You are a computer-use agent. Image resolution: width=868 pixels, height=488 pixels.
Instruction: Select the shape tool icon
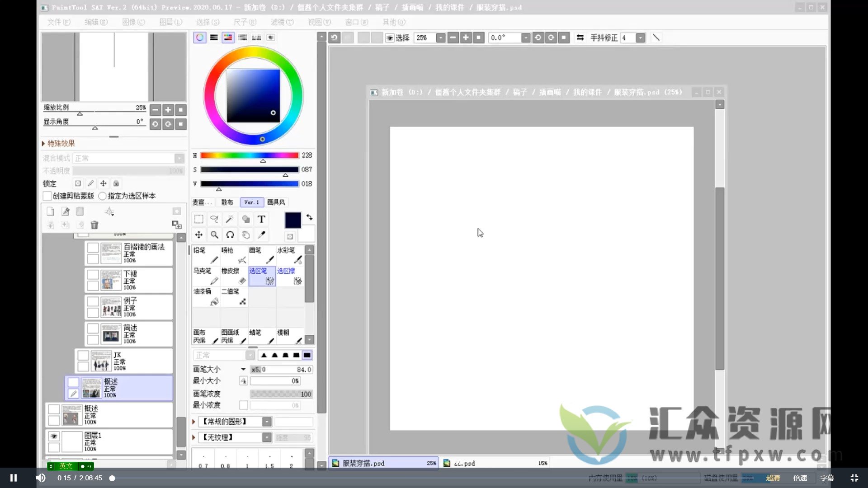[x=245, y=220]
